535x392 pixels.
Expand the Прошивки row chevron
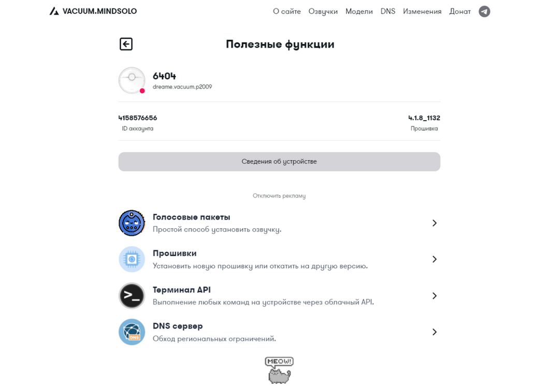tap(434, 259)
